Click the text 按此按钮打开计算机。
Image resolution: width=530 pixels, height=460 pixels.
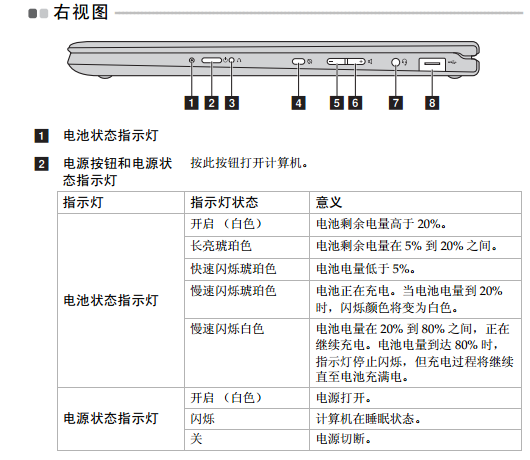coord(249,163)
